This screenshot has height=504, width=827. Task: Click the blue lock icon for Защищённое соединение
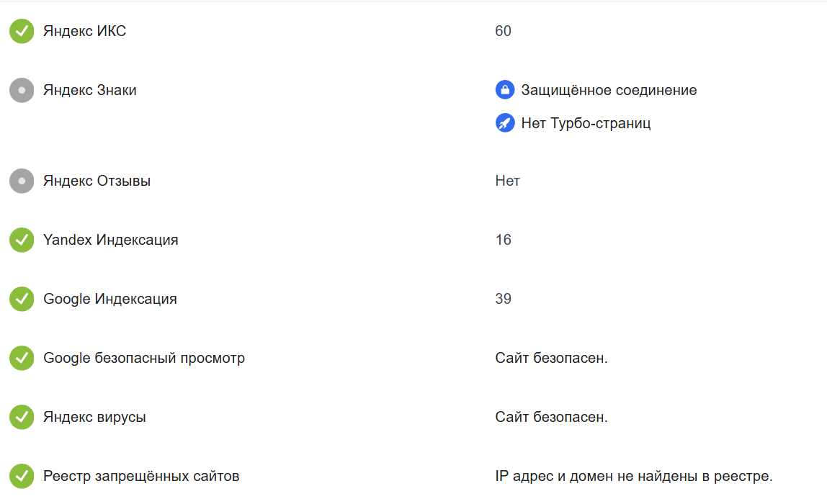click(x=505, y=90)
